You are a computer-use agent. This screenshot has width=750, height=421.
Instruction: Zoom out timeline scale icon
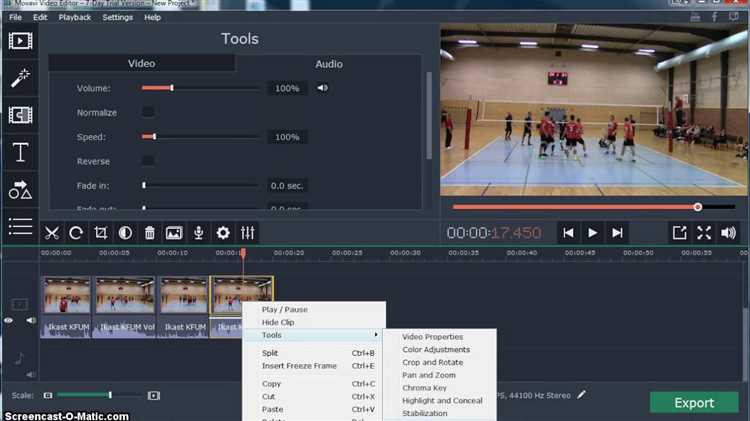click(48, 396)
